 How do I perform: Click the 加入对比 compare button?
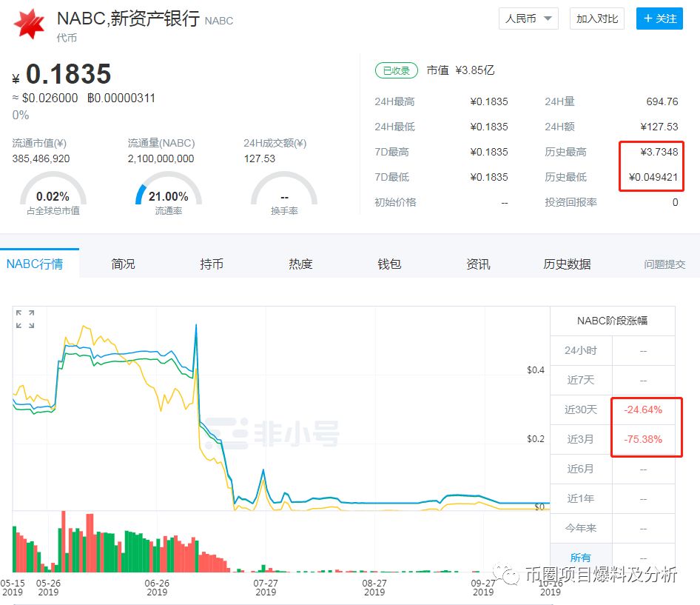(x=597, y=19)
